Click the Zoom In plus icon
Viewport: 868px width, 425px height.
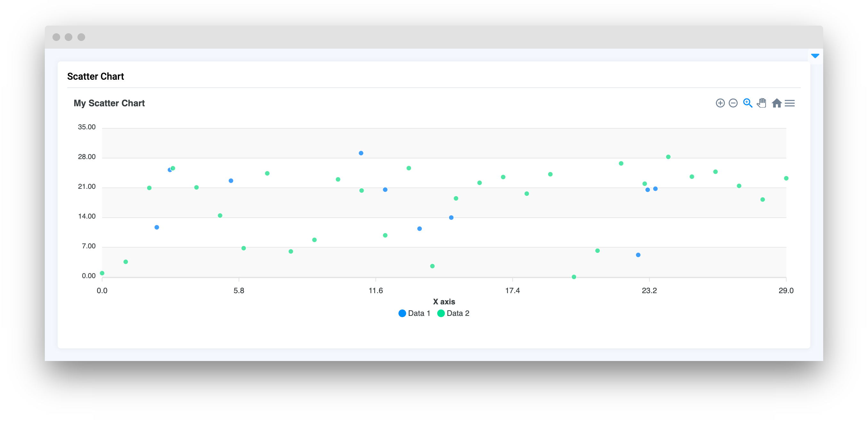coord(720,103)
